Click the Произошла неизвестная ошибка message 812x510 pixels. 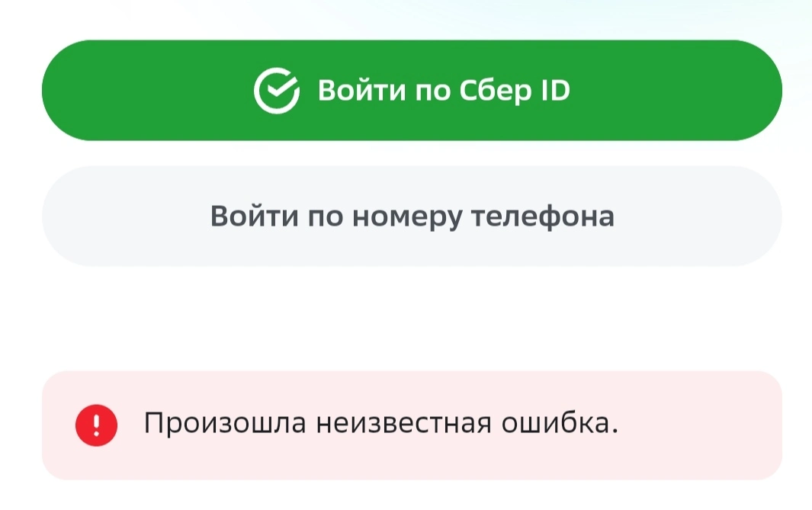381,423
